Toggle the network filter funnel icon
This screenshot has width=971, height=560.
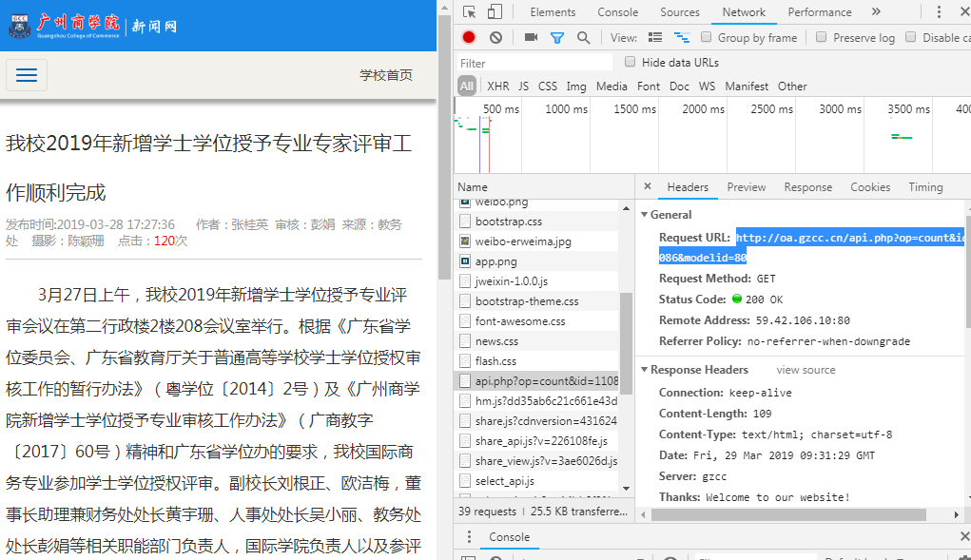click(x=557, y=38)
